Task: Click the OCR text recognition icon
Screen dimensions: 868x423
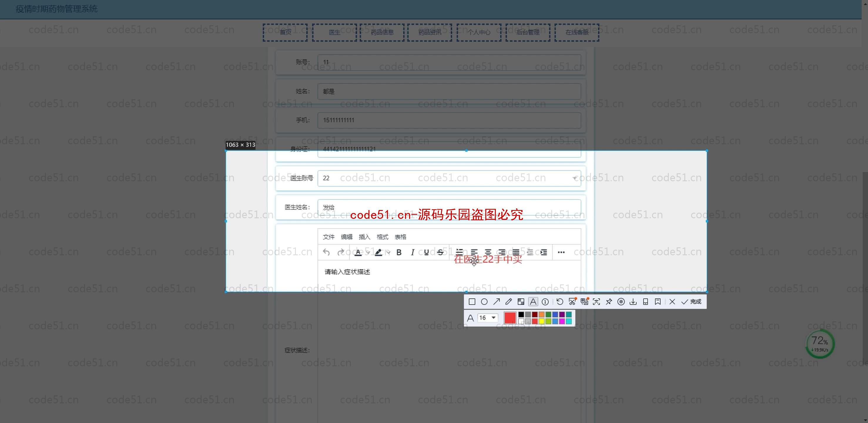Action: (x=596, y=302)
